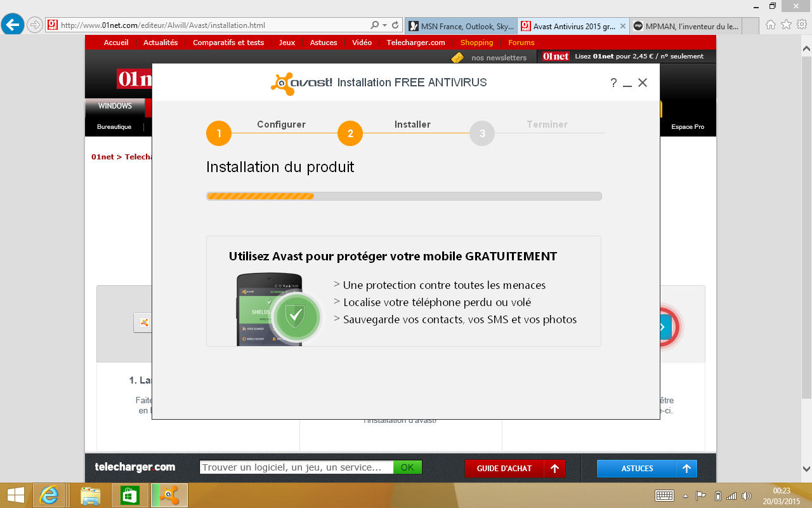Viewport: 812px width, 508px height.
Task: Click the Espace Pro link
Action: click(x=688, y=127)
